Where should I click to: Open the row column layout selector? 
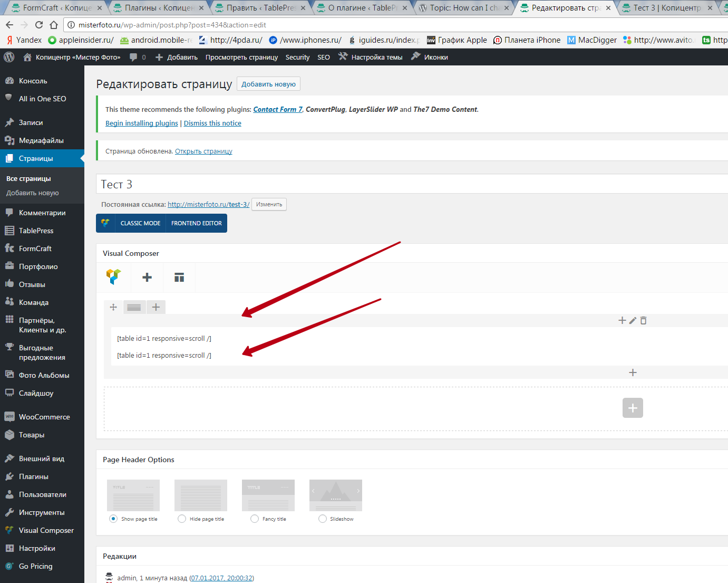(134, 307)
